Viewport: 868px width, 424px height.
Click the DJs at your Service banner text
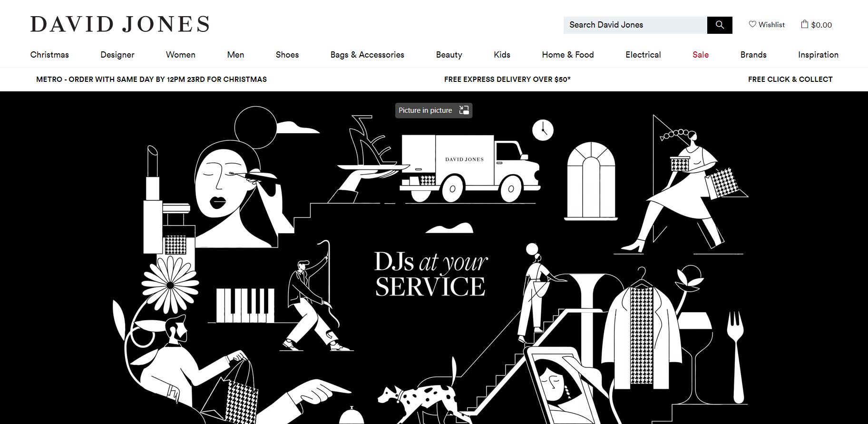point(430,274)
